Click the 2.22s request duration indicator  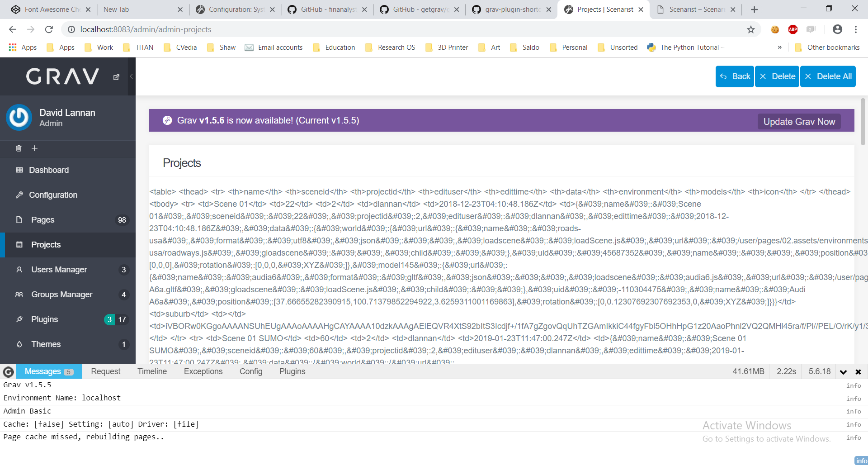click(786, 371)
